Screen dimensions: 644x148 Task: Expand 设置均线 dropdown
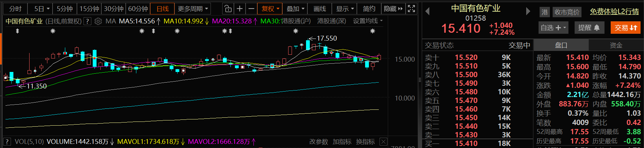coord(368,21)
